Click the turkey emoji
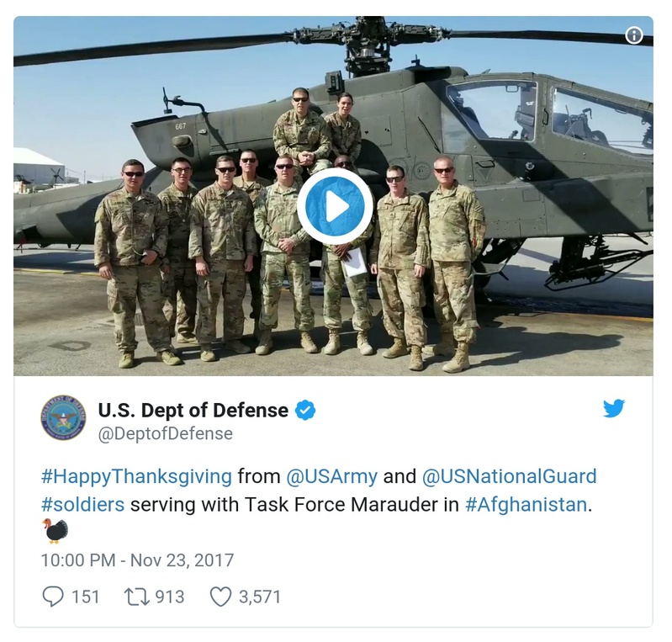672x642 pixels. (x=55, y=532)
